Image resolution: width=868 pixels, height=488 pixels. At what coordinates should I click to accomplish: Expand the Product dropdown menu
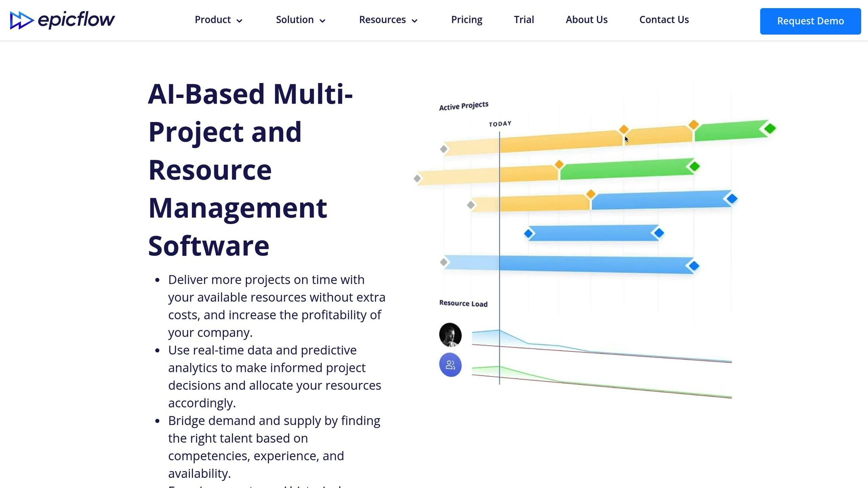[x=218, y=20]
